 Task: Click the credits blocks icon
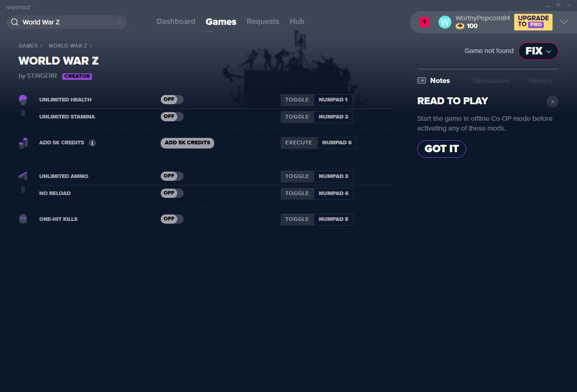click(x=23, y=143)
